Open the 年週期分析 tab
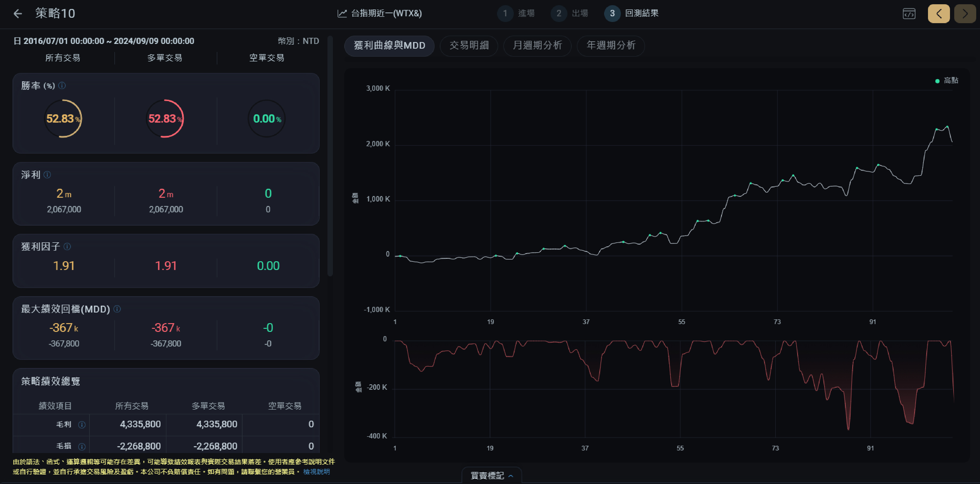Image resolution: width=980 pixels, height=484 pixels. pyautogui.click(x=611, y=46)
